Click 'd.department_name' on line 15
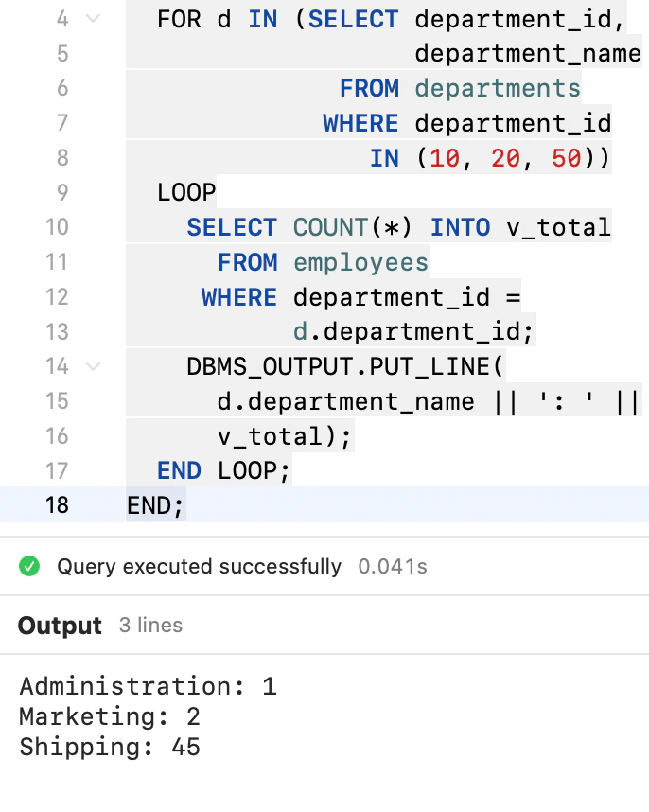This screenshot has width=649, height=812. point(345,402)
